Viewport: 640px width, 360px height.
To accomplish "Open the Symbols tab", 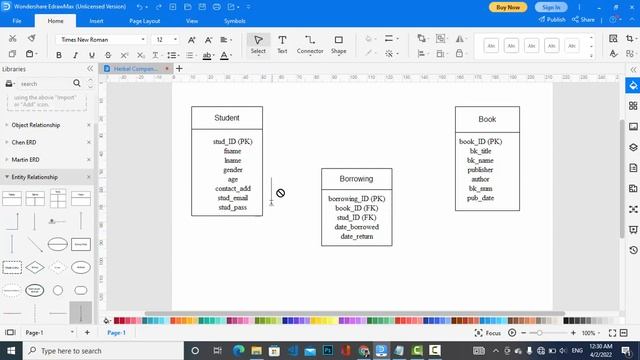I will click(235, 21).
